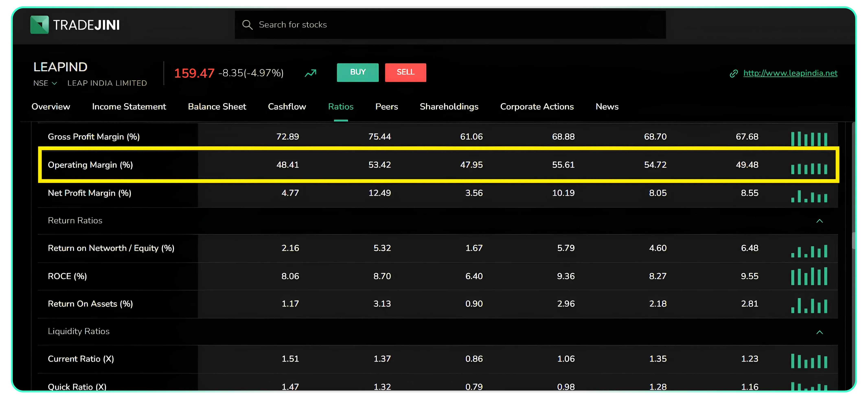Click Return on Networth / Equity (%) label
Screen dimensions: 868x402
[x=111, y=248]
